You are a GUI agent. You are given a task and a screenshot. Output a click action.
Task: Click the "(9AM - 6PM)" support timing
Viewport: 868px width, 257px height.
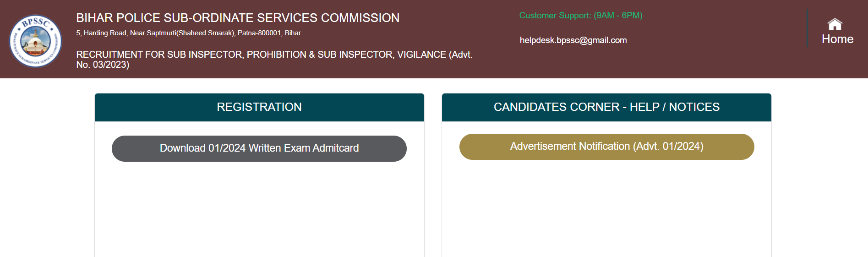tap(618, 16)
